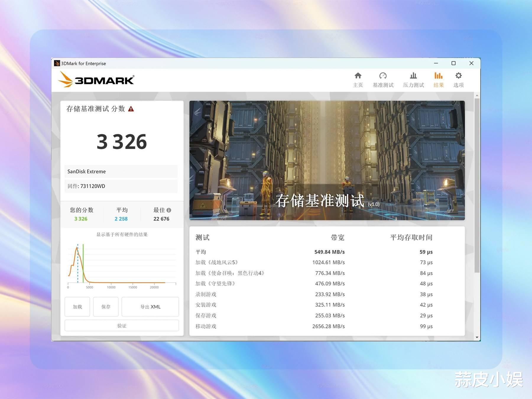Screen dimensions: 532x399
Task: Click the large 3 326 score
Action: pyautogui.click(x=122, y=142)
